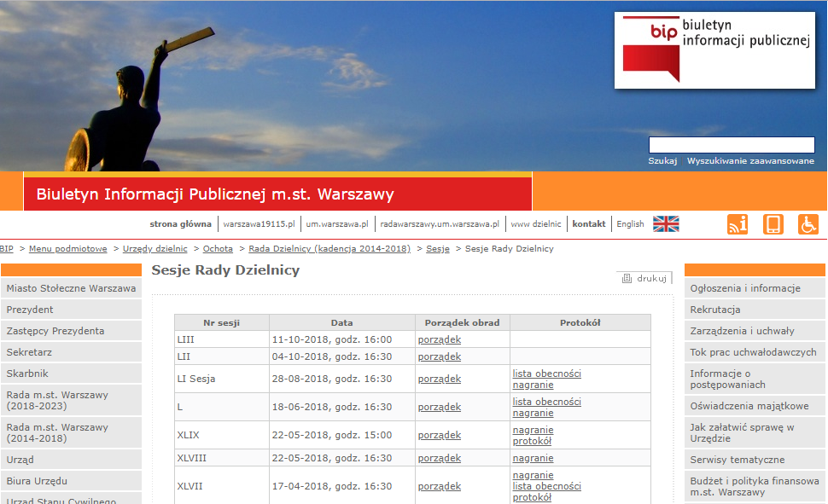
Task: Open radawarszawy.um.warszawa.pl link
Action: click(x=440, y=223)
